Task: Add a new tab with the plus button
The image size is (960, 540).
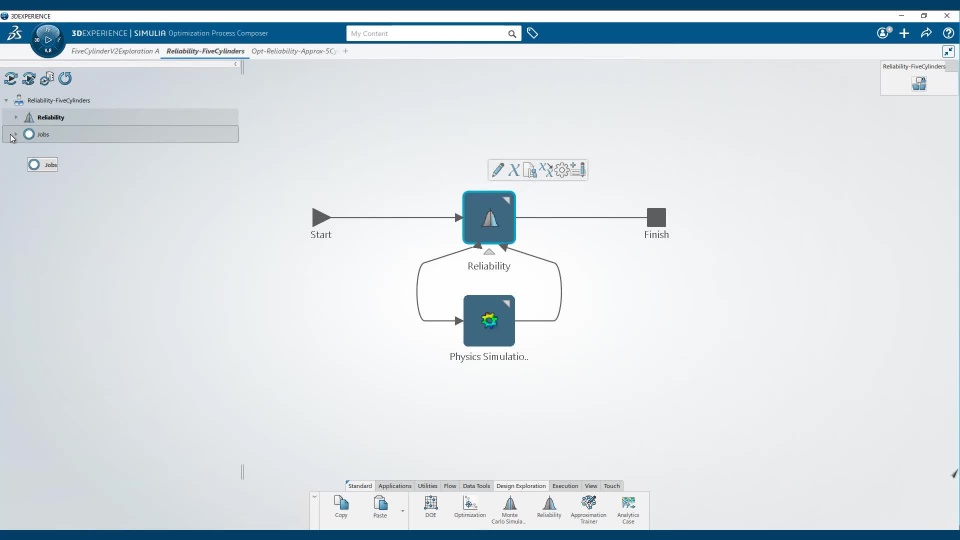Action: [x=345, y=51]
